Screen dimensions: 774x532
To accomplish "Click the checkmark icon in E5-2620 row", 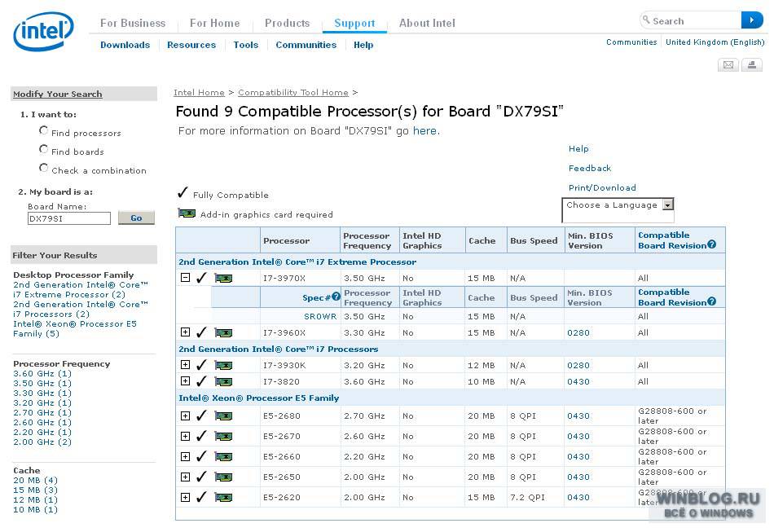I will [201, 497].
